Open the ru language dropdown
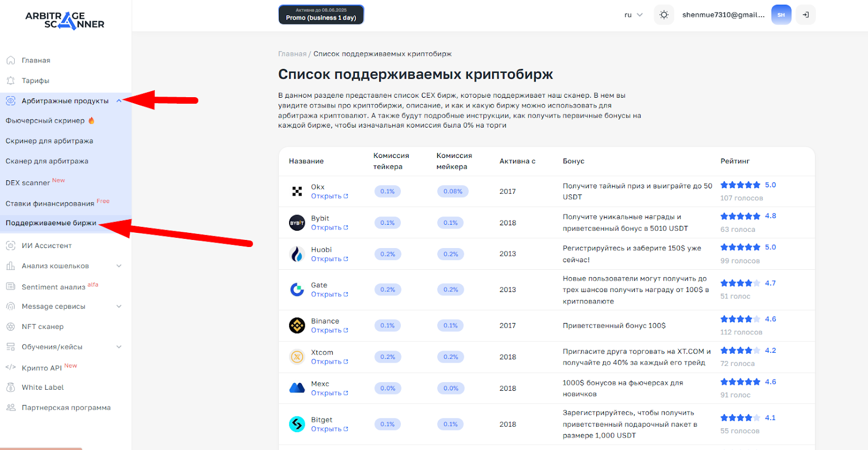This screenshot has height=450, width=868. point(633,15)
